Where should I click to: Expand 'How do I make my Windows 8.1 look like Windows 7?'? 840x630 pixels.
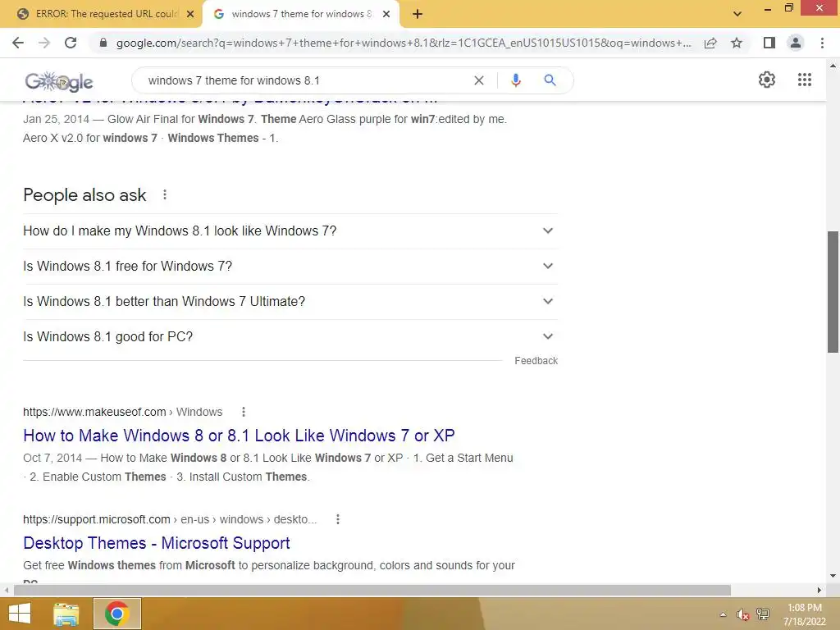pyautogui.click(x=290, y=231)
